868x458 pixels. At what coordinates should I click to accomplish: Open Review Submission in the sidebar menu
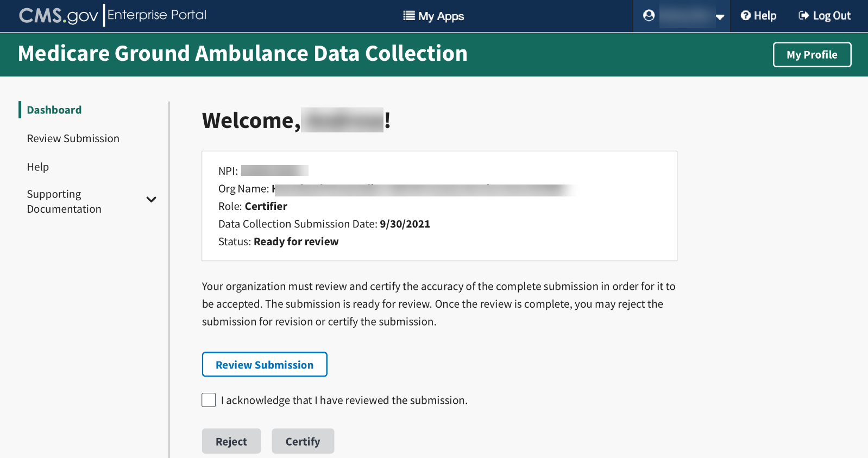73,138
